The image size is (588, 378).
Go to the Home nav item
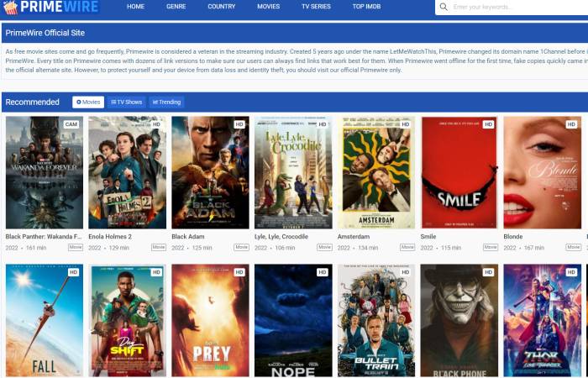pos(135,7)
